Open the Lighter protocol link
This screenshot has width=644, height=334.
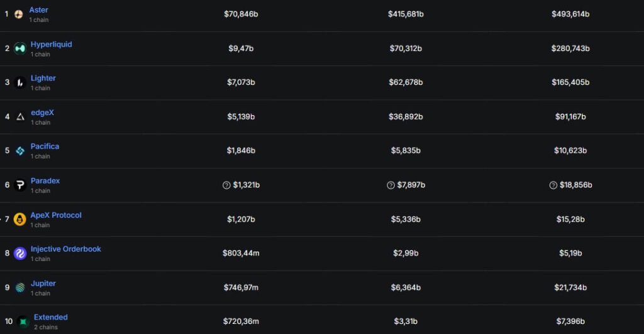(43, 78)
